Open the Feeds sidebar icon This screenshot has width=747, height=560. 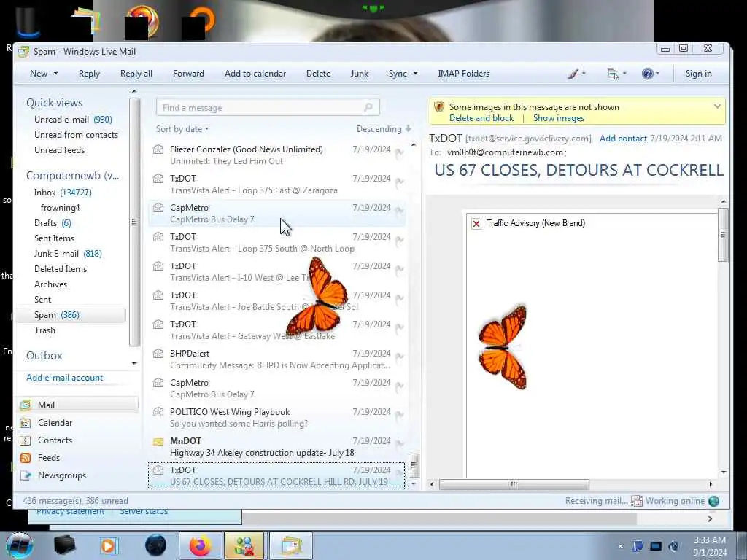[26, 458]
